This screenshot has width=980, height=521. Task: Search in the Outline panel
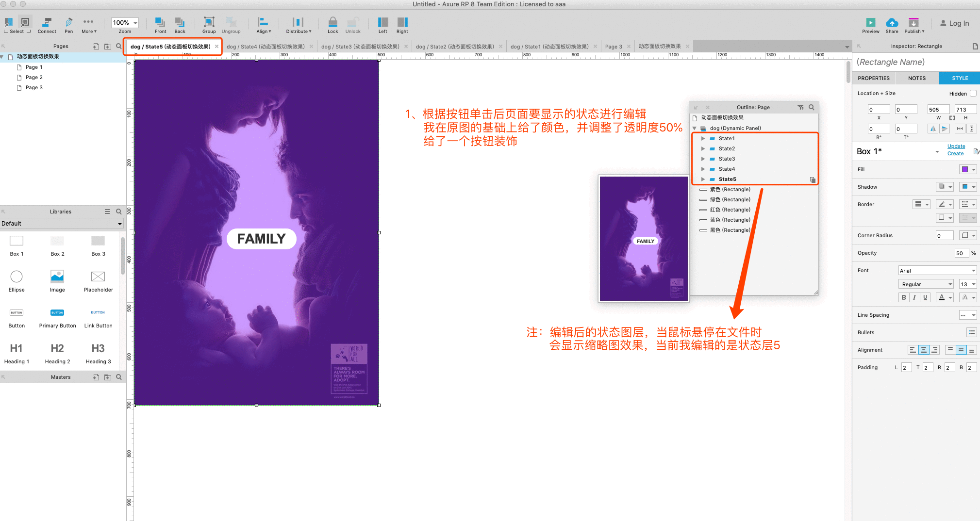click(812, 107)
